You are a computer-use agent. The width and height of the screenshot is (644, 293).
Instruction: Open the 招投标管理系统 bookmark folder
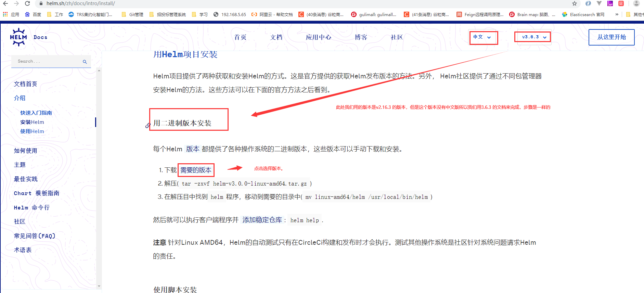[168, 14]
